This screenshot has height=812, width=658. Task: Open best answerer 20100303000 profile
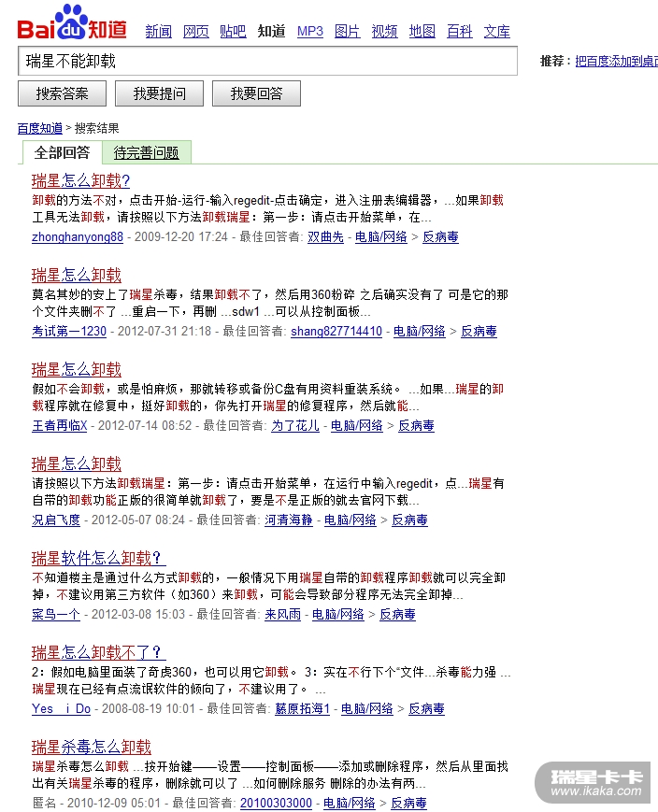pyautogui.click(x=276, y=803)
